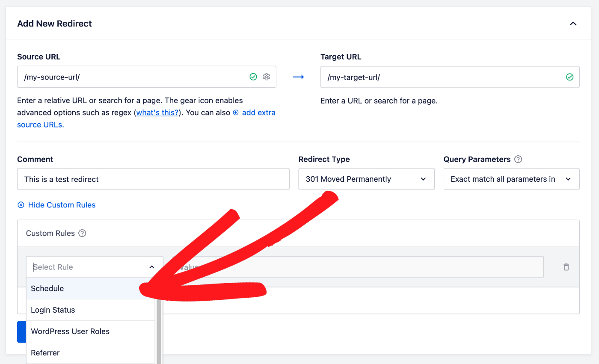The width and height of the screenshot is (599, 364).
Task: Click the green checkmark in Target URL field
Action: tap(569, 77)
